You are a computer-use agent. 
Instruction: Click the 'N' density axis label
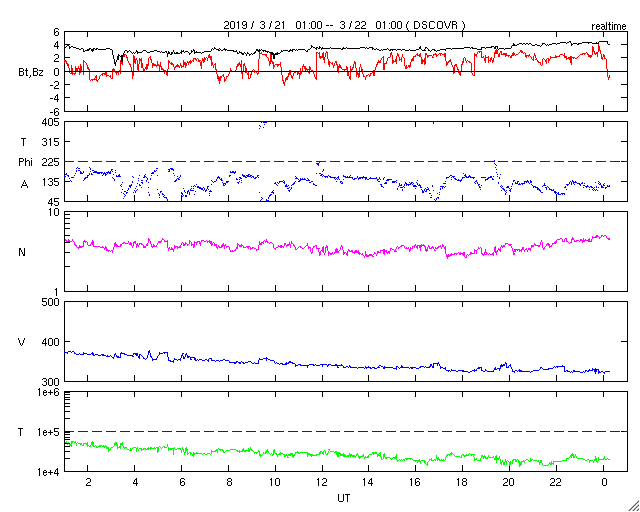click(x=22, y=252)
